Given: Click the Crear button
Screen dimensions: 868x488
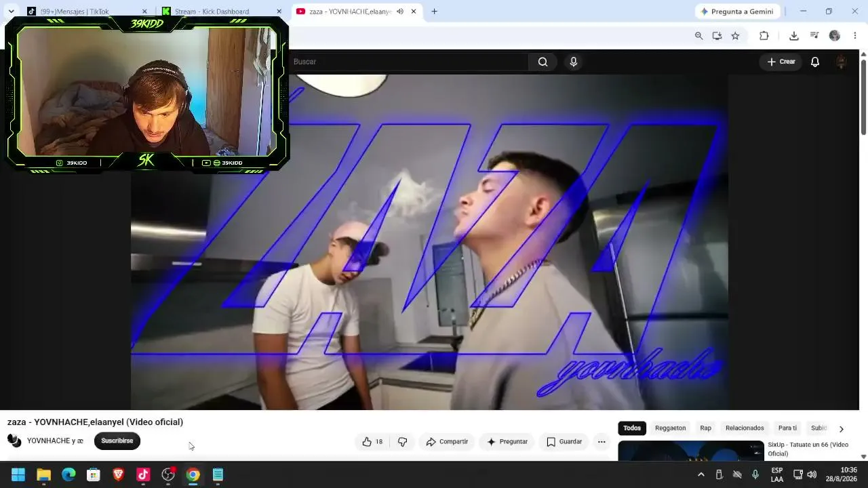Looking at the screenshot, I should pos(781,62).
